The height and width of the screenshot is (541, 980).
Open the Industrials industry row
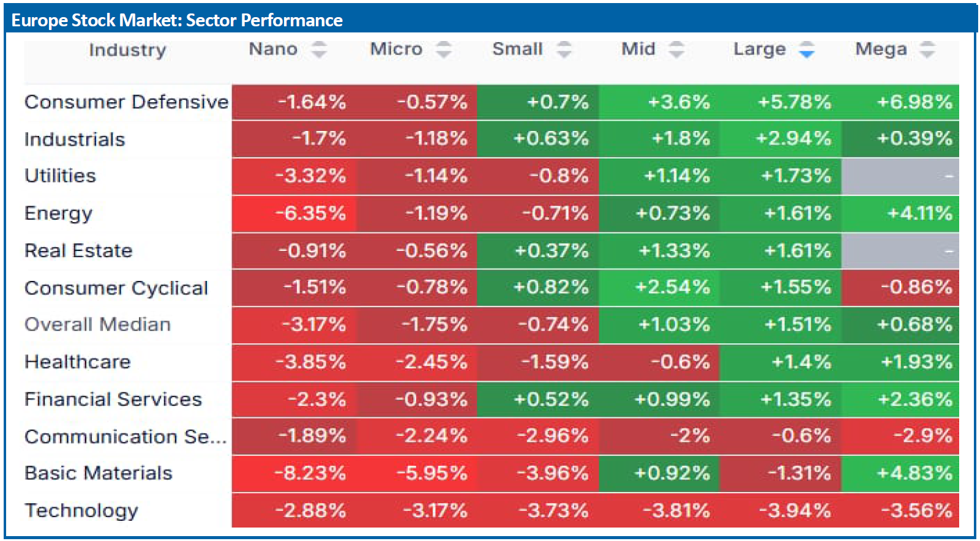75,140
